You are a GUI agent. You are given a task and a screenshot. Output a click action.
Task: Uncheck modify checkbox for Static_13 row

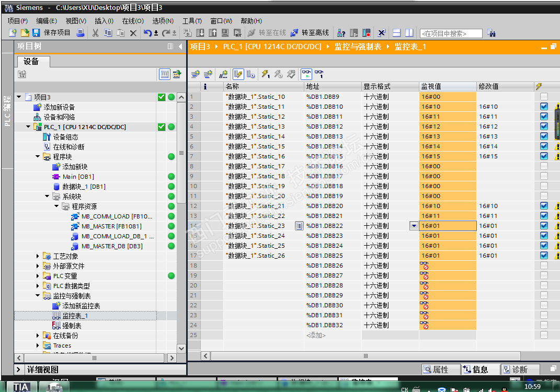tap(544, 126)
